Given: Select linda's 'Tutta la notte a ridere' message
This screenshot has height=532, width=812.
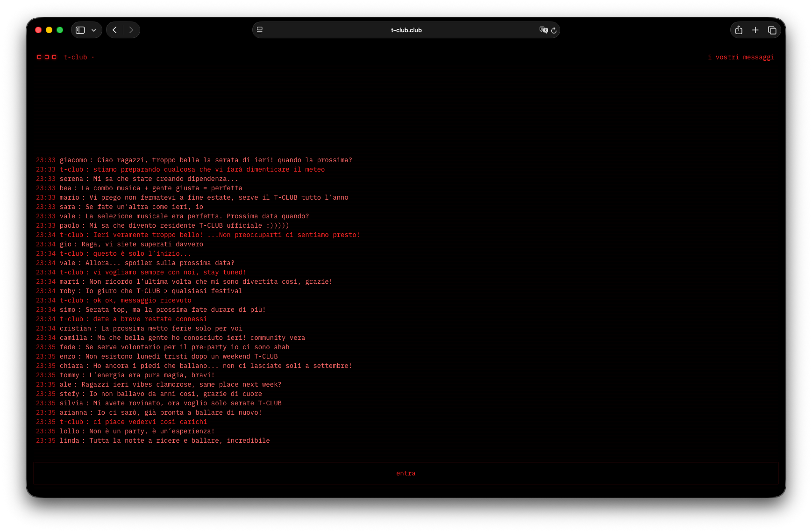Looking at the screenshot, I should 153,441.
